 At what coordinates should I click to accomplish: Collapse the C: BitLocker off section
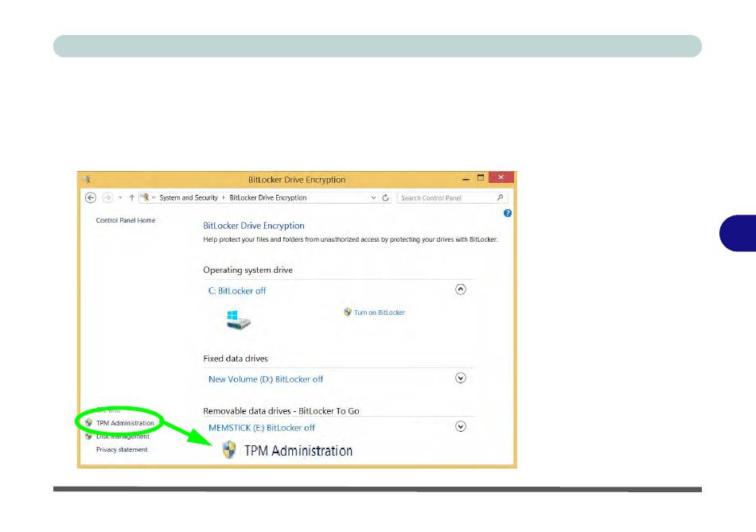point(461,289)
